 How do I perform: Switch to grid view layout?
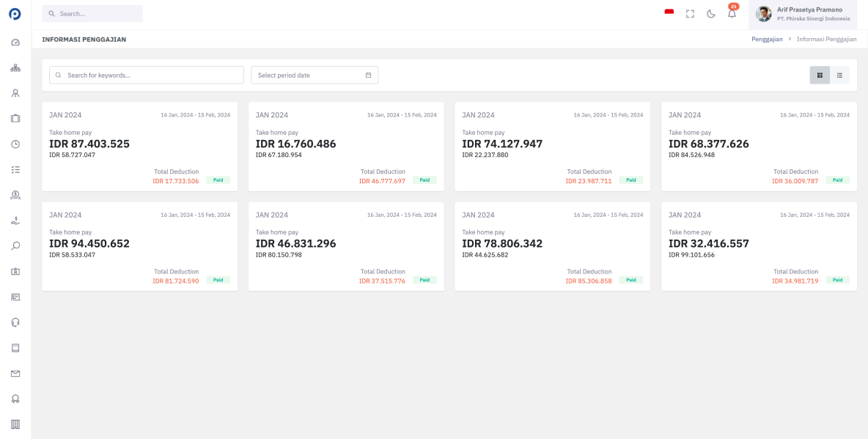(820, 75)
